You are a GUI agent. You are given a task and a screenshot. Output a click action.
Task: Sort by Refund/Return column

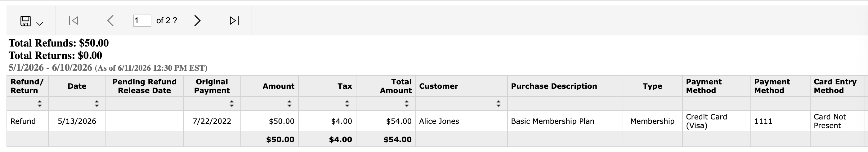coord(40,104)
